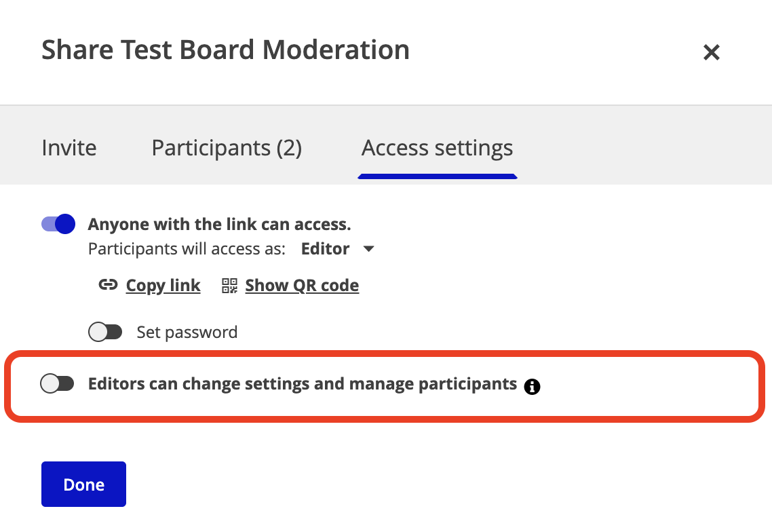Click the Copy link text
This screenshot has width=772, height=532.
(x=163, y=286)
